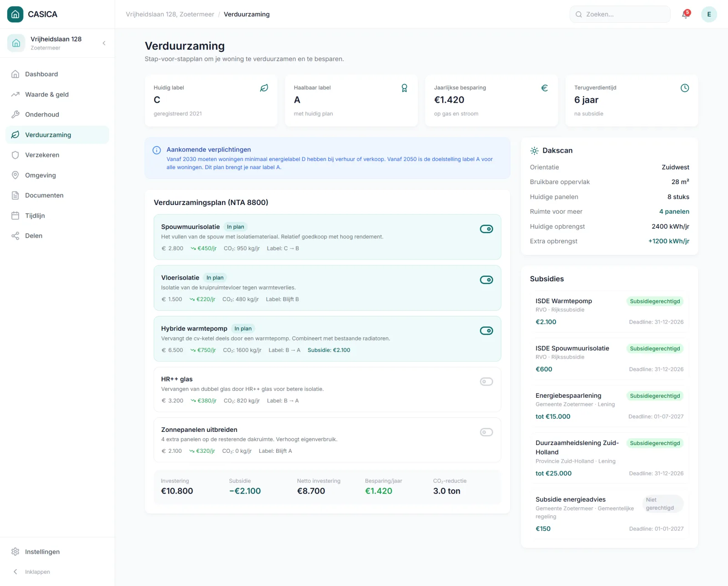This screenshot has width=728, height=586.
Task: Click 'In plan' badge on Spouwmuurisolatie
Action: (x=236, y=227)
